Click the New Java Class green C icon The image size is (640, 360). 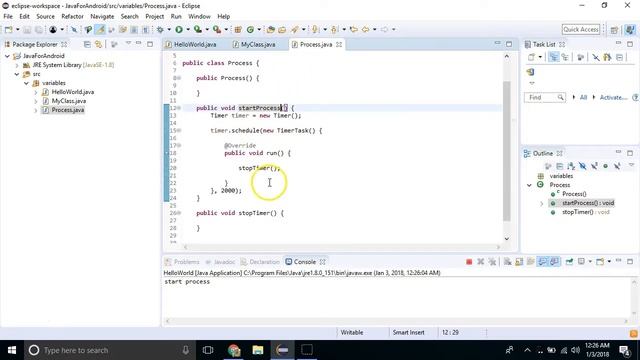[250, 29]
